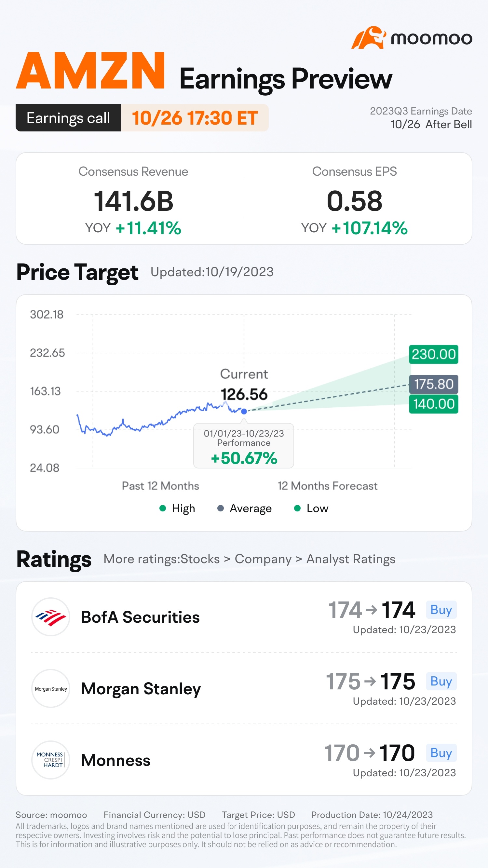Follow the More ratings Analyst Ratings path
Image resolution: width=488 pixels, height=868 pixels.
250,559
